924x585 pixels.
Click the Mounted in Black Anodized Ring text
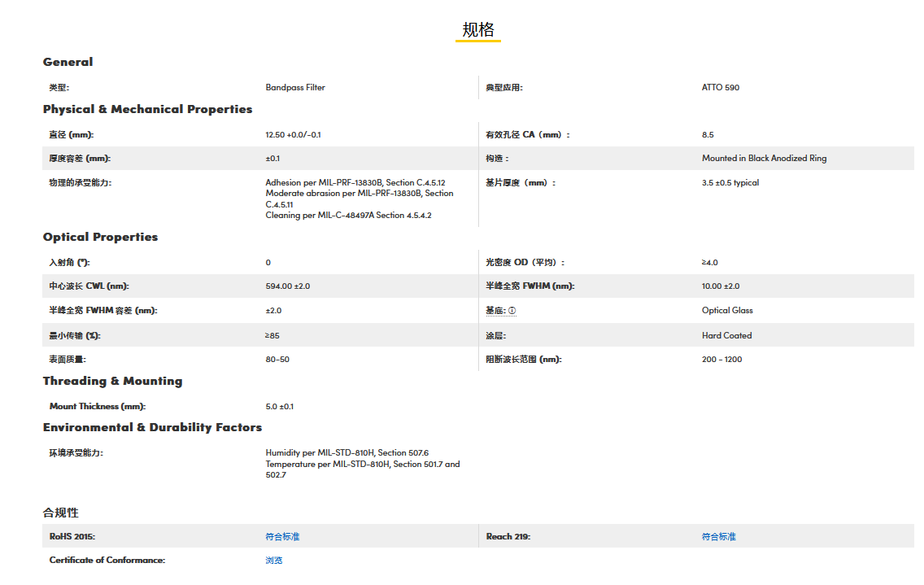(x=764, y=159)
